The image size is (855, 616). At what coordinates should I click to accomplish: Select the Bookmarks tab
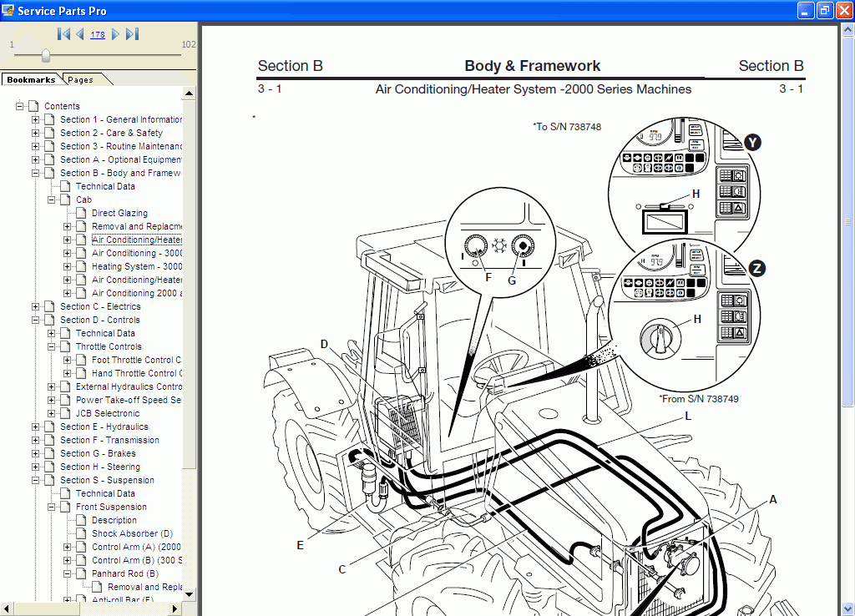31,79
